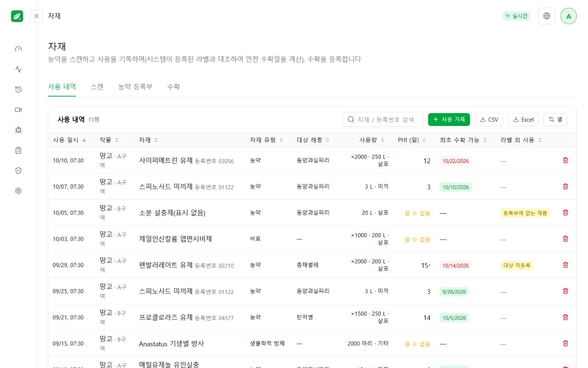This screenshot has width=588, height=368.
Task: Sort by 최초 수확 가능 column
Action: coord(463,140)
